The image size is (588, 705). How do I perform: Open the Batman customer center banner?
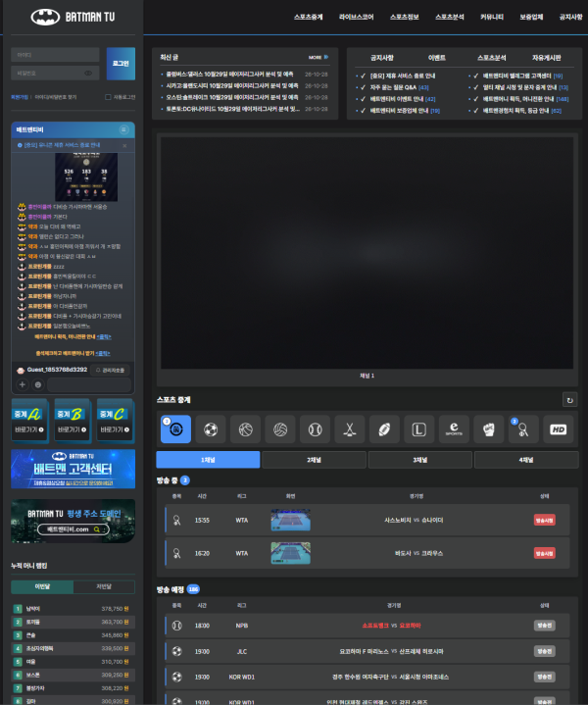pyautogui.click(x=73, y=469)
